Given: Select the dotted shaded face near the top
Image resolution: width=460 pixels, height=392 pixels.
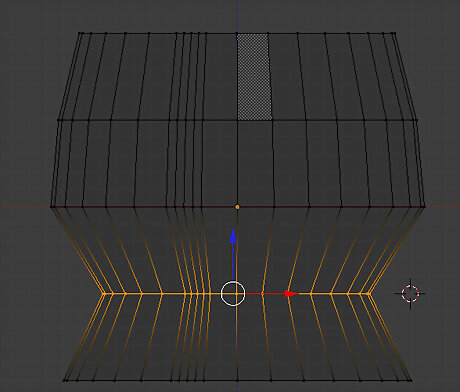Looking at the screenshot, I should (x=253, y=76).
